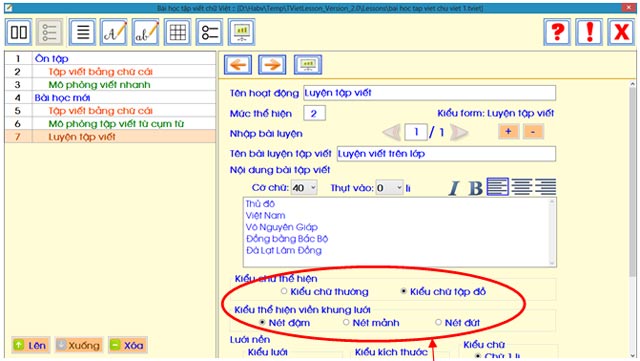Select the outline list view icon
Image resolution: width=640 pixels, height=361 pixels.
[49, 32]
